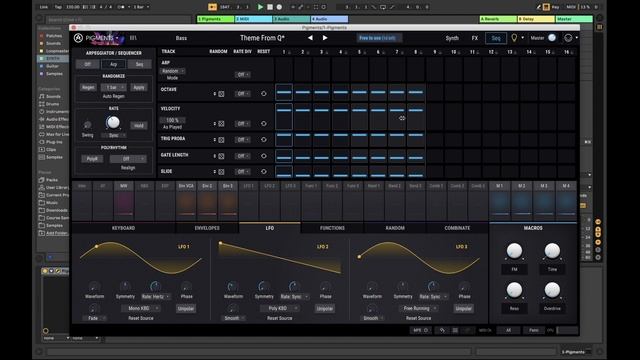Click the Stop button in Ableton transport
This screenshot has width=640, height=360.
tap(270, 7)
